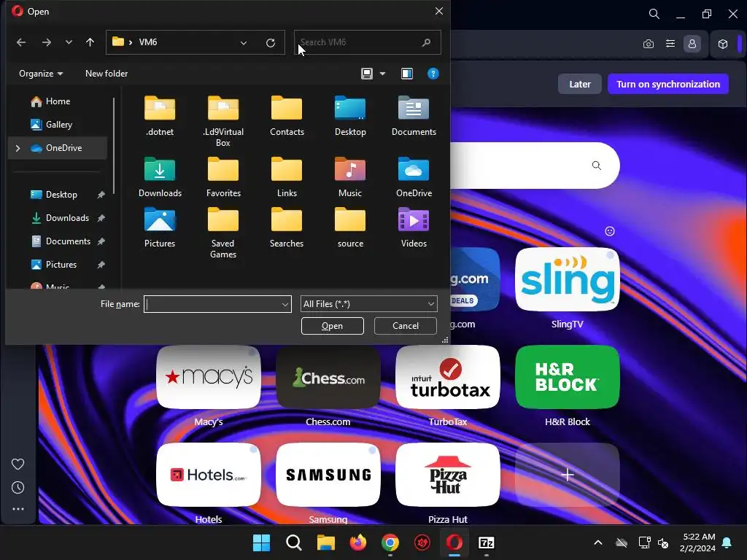Select the Videos folder
747x560 pixels.
[414, 227]
